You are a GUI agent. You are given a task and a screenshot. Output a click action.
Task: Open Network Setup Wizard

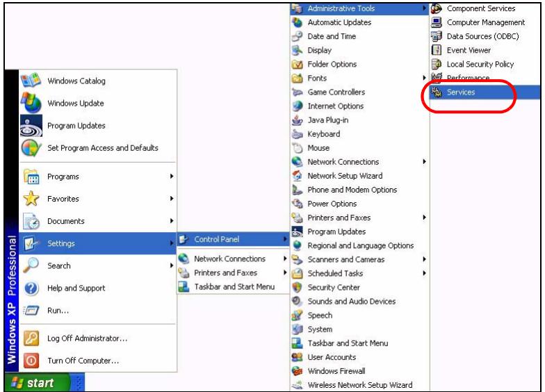[360, 176]
